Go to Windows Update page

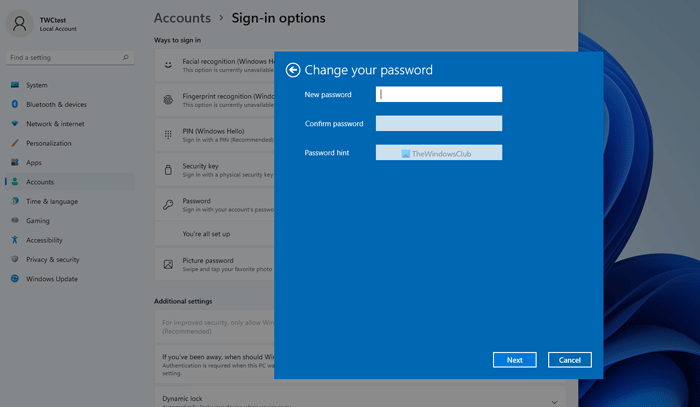(x=52, y=279)
